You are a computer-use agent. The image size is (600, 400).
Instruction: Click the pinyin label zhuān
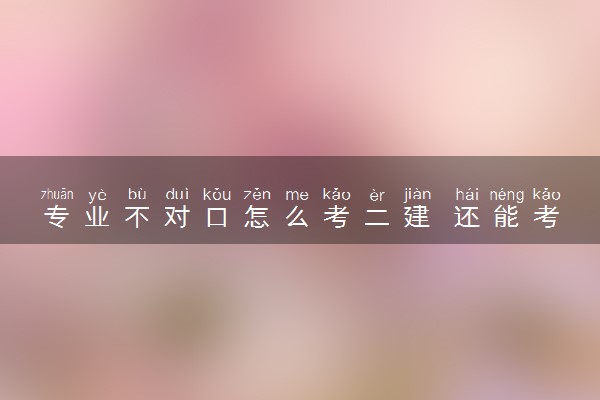57,194
